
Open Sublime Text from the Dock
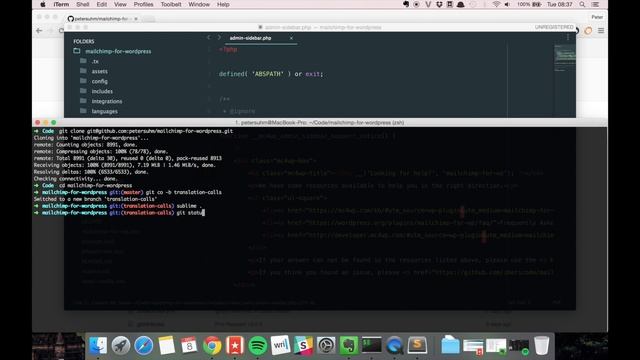[417, 345]
